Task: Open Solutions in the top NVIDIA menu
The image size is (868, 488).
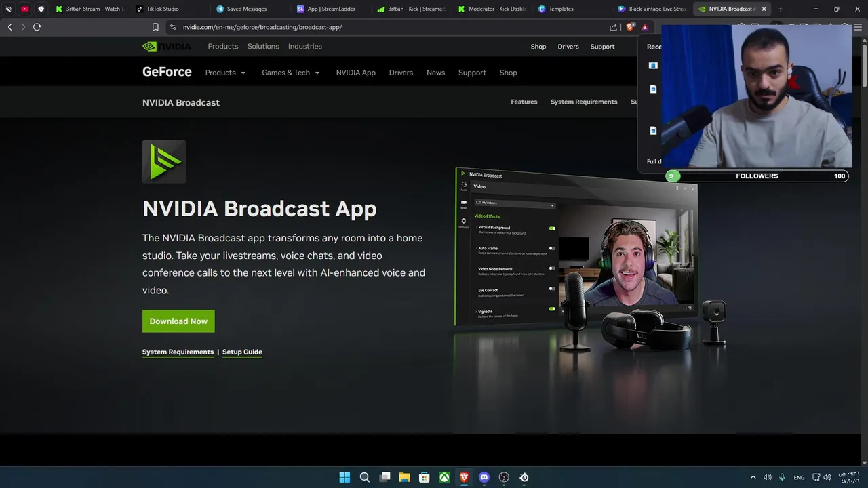Action: [263, 47]
